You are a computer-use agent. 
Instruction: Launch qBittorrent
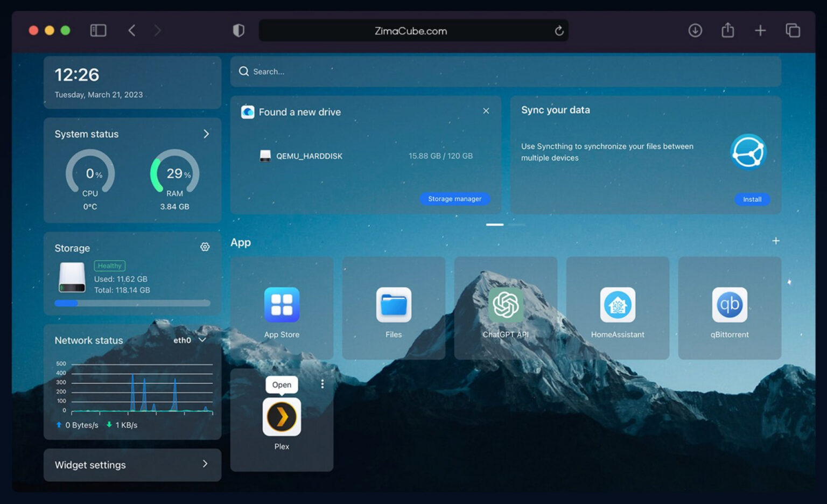(x=730, y=305)
